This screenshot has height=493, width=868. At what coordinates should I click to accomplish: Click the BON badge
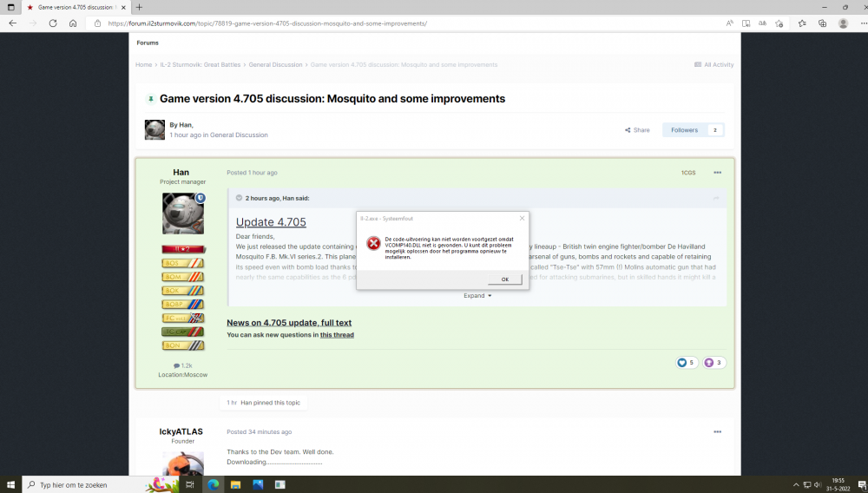click(182, 345)
